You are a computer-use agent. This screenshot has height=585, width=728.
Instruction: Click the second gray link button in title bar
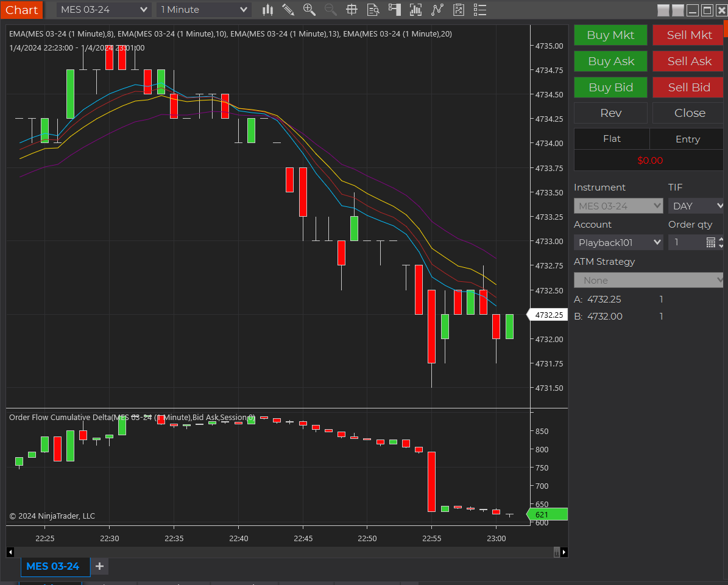point(678,10)
